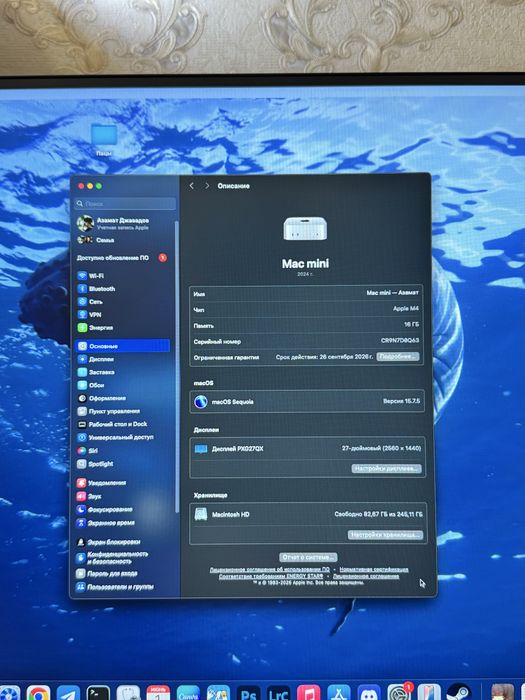Click the 16 ГБ memory value
Screen dimensions: 525x700
click(411, 325)
